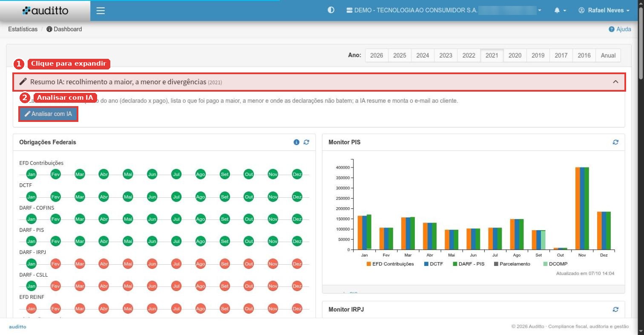Show info for Obrigações Federais

click(x=296, y=142)
